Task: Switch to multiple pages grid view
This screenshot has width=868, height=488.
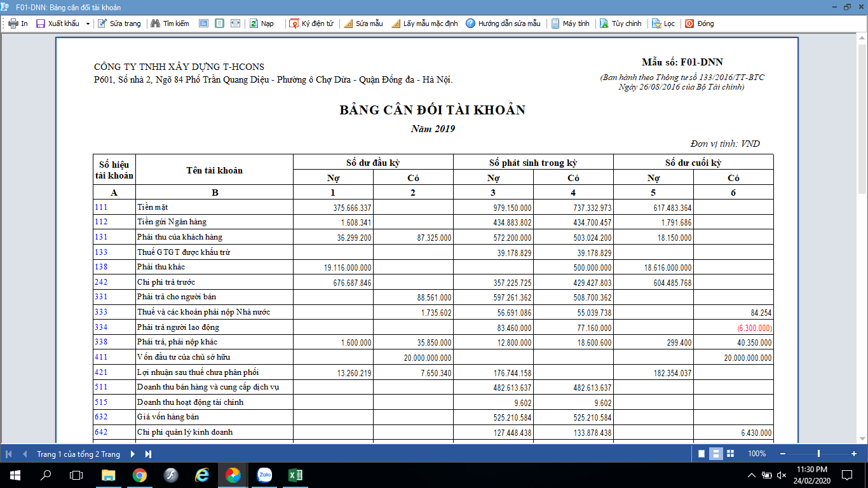Action: coord(730,454)
